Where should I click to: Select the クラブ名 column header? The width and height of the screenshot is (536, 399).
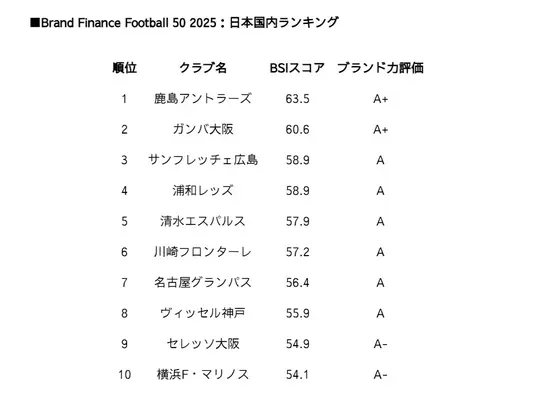point(203,68)
